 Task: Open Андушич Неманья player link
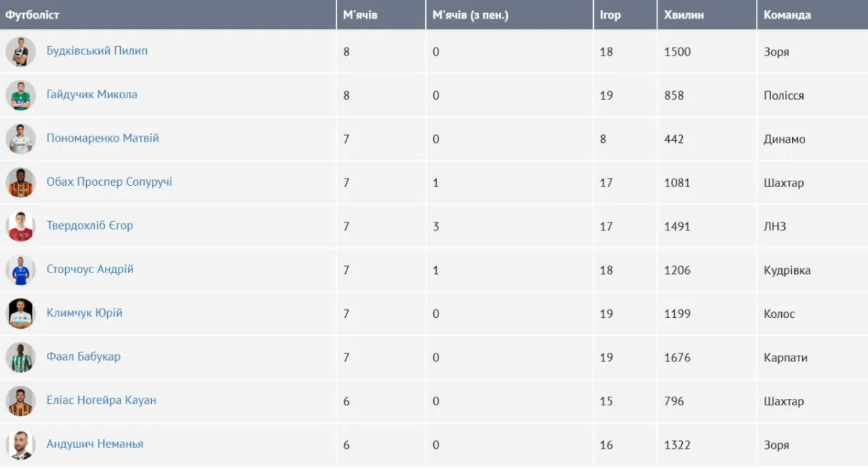pos(95,444)
